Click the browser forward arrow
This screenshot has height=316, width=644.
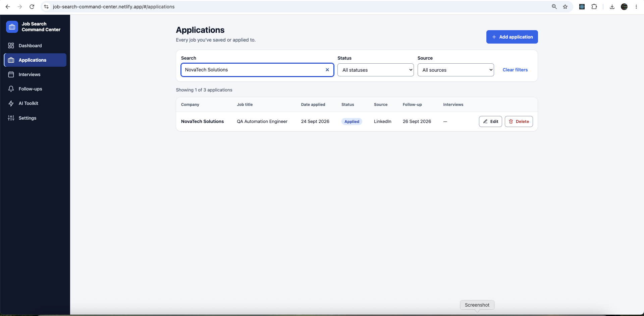pyautogui.click(x=20, y=7)
